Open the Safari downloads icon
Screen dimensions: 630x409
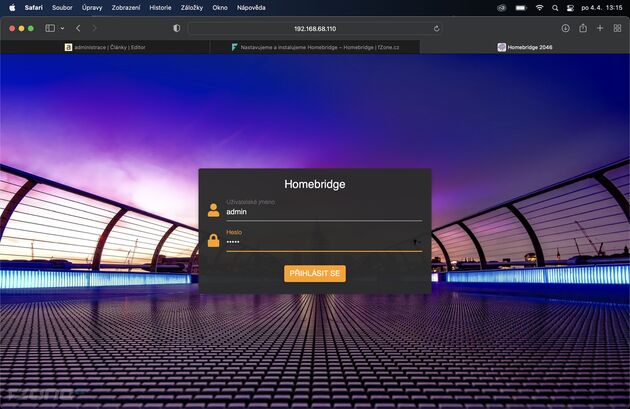565,28
